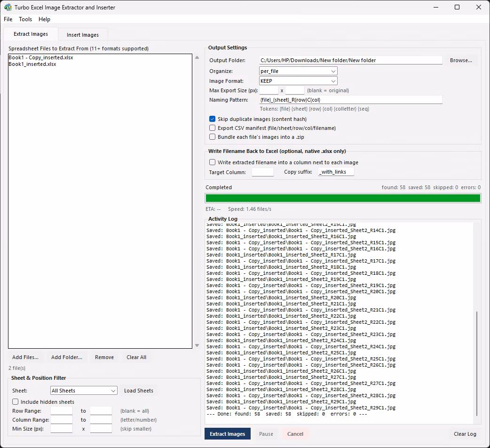Click the Max Export Size width field
This screenshot has width=490, height=448.
tap(269, 90)
